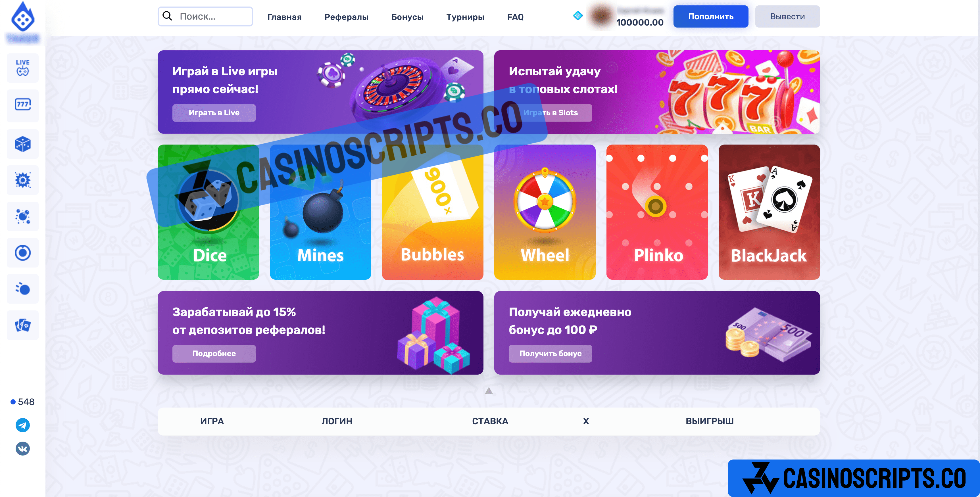Screen dimensions: 980x497
Task: Click the Получить бонус button
Action: pos(550,354)
